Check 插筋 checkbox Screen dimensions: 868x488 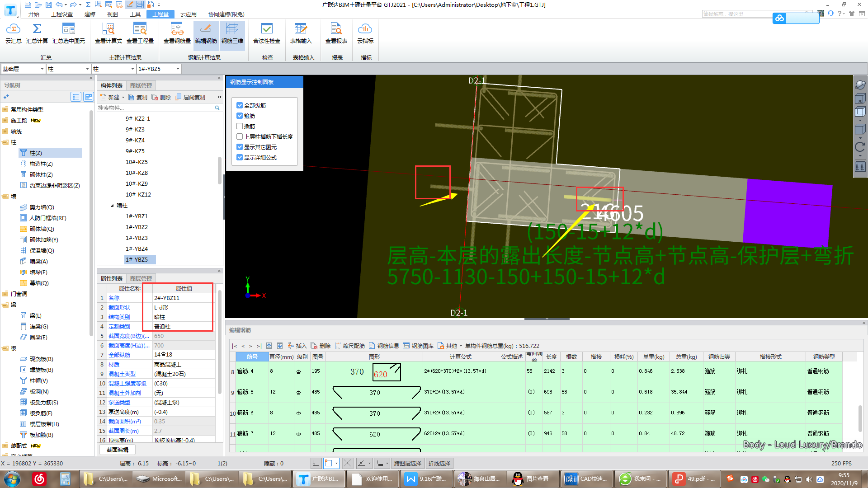pyautogui.click(x=240, y=126)
